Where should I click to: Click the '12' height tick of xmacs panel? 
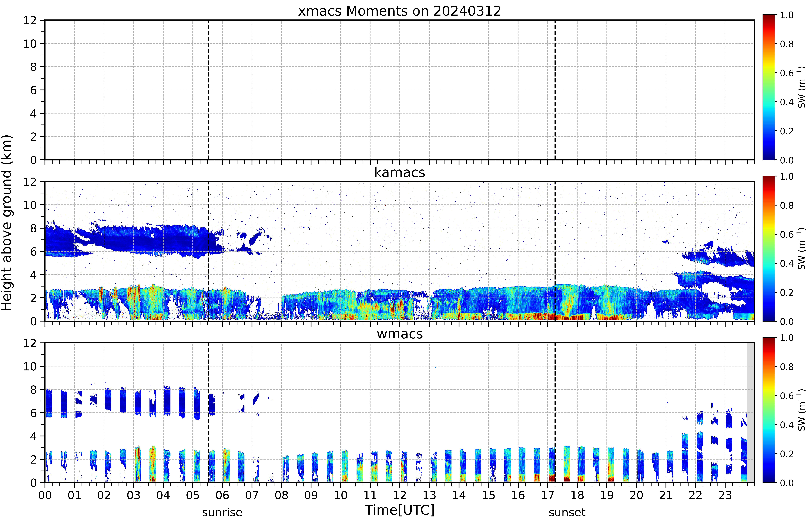30,20
